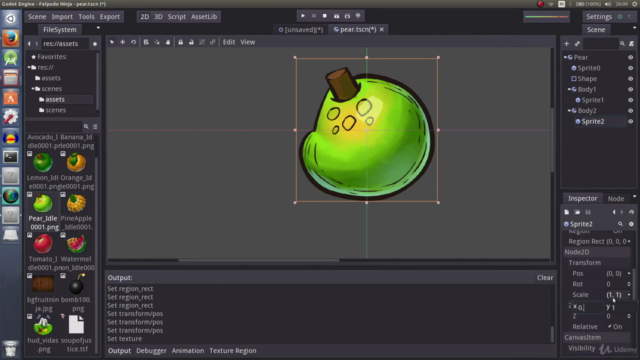Open the AssetLib workspace
Image resolution: width=640 pixels, height=360 pixels.
point(204,17)
